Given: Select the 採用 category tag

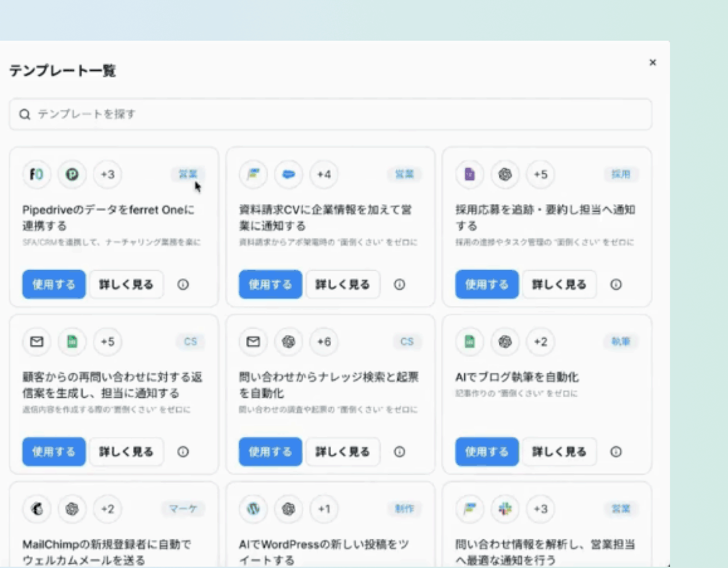Looking at the screenshot, I should (621, 175).
